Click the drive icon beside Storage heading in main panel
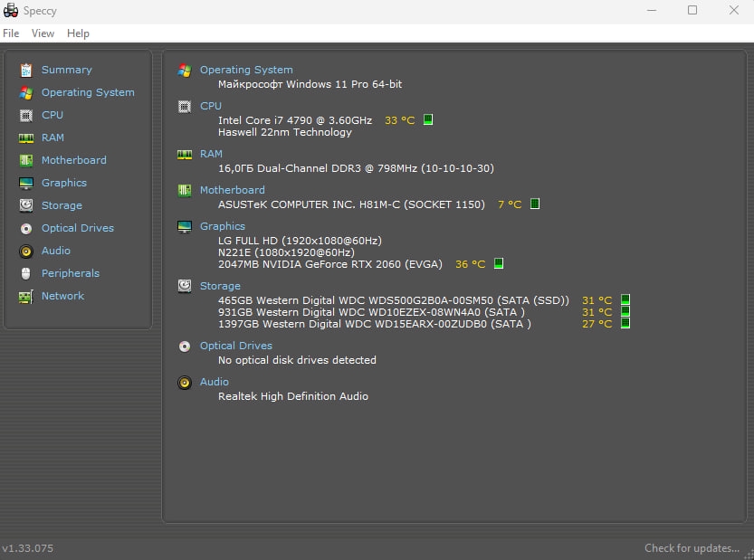This screenshot has width=754, height=560. coord(184,286)
